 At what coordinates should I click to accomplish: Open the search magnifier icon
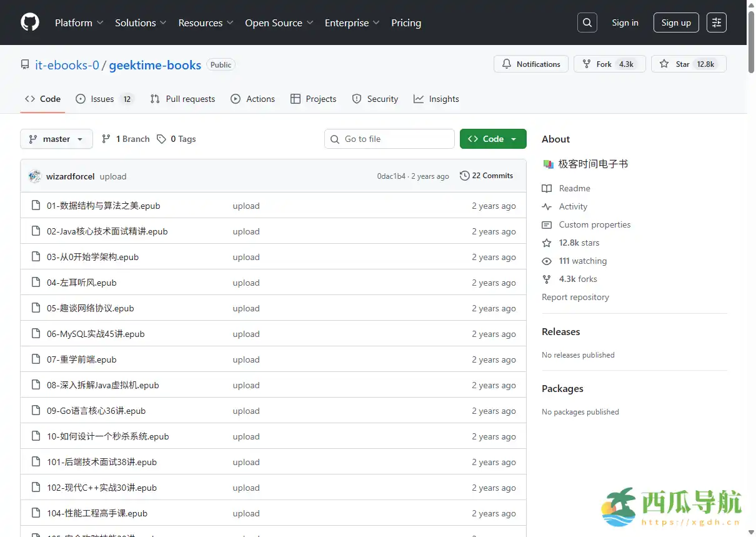coord(587,23)
